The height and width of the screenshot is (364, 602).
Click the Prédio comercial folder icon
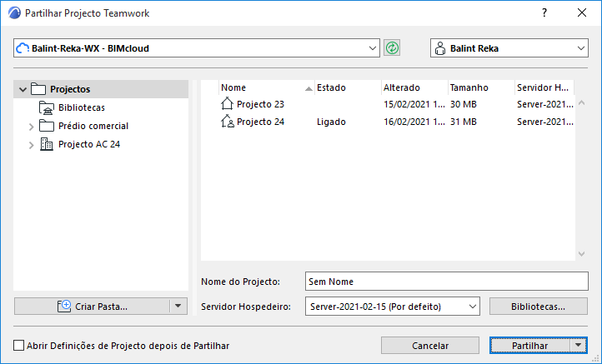(x=47, y=126)
